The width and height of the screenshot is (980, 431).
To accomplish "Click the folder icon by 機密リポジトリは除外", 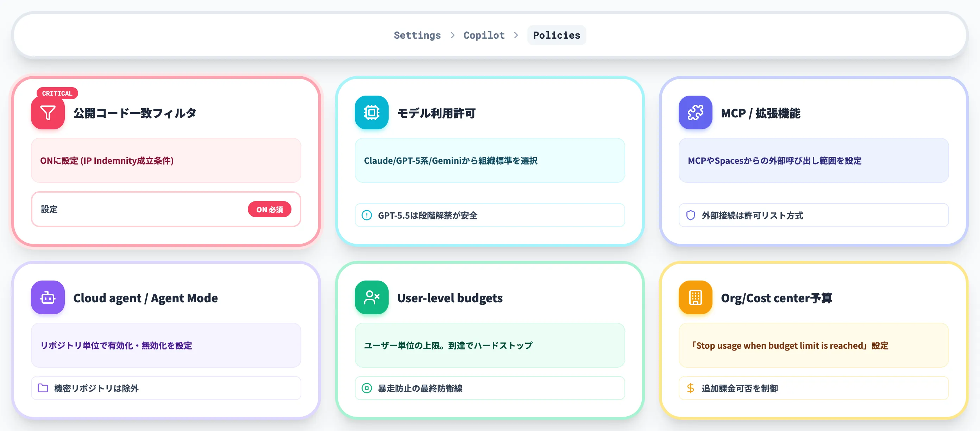I will pos(43,388).
